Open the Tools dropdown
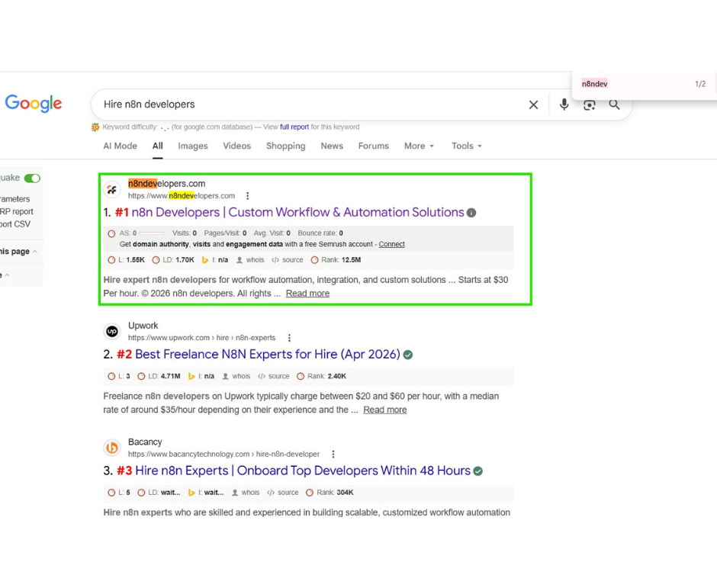Viewport: 717px width, 588px height. pyautogui.click(x=466, y=146)
